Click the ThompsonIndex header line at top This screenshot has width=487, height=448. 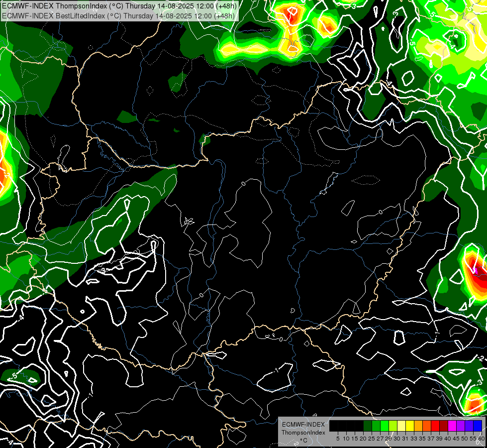[x=119, y=6]
